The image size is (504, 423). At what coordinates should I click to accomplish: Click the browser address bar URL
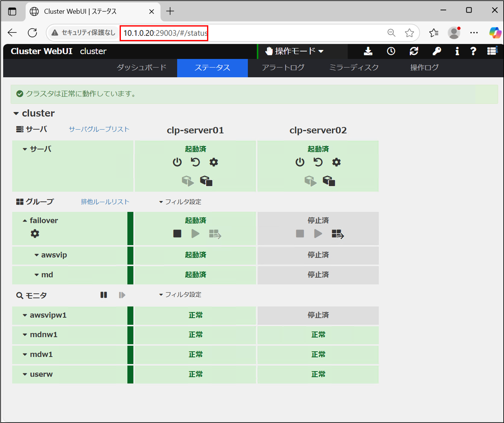(165, 33)
